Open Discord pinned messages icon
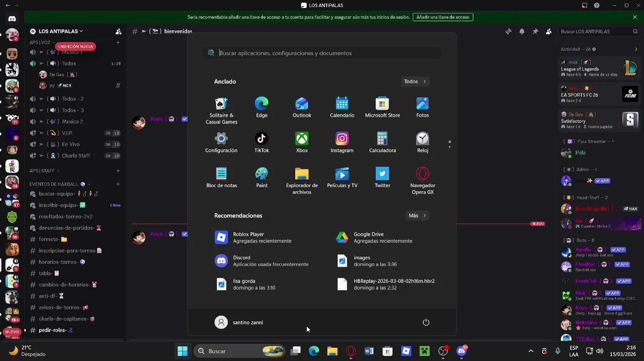Screen dimensions: 644x361 [535, 31]
